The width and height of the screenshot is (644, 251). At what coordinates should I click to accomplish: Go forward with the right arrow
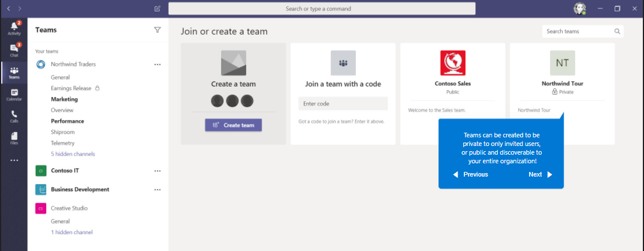coord(20,8)
